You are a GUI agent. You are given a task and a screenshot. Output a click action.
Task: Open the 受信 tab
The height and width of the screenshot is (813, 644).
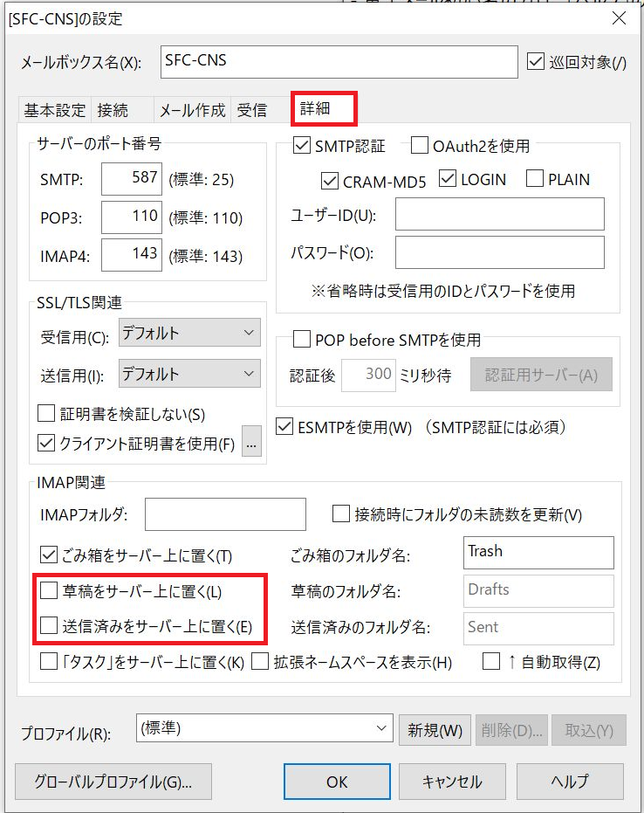tap(252, 110)
